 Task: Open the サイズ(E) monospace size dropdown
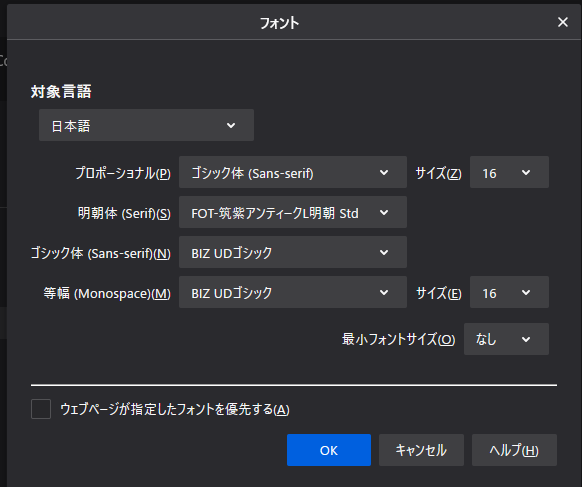(x=509, y=292)
